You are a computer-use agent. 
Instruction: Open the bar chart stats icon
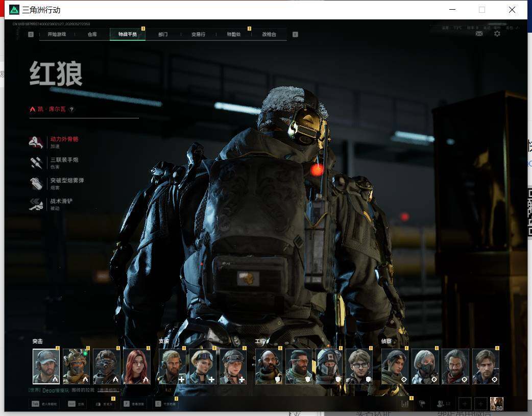405,404
